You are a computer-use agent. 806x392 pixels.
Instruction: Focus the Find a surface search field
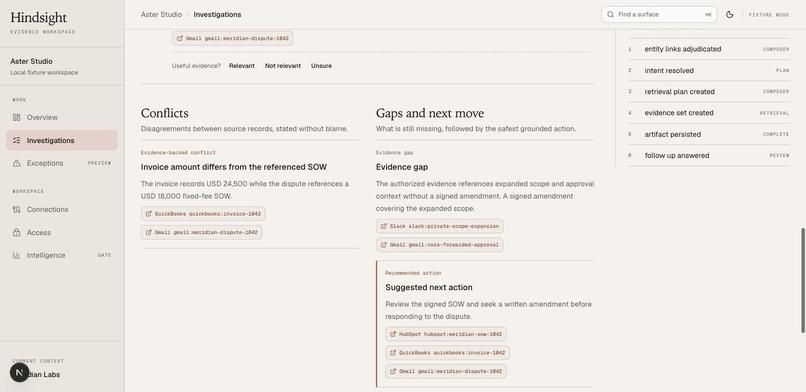[x=660, y=14]
